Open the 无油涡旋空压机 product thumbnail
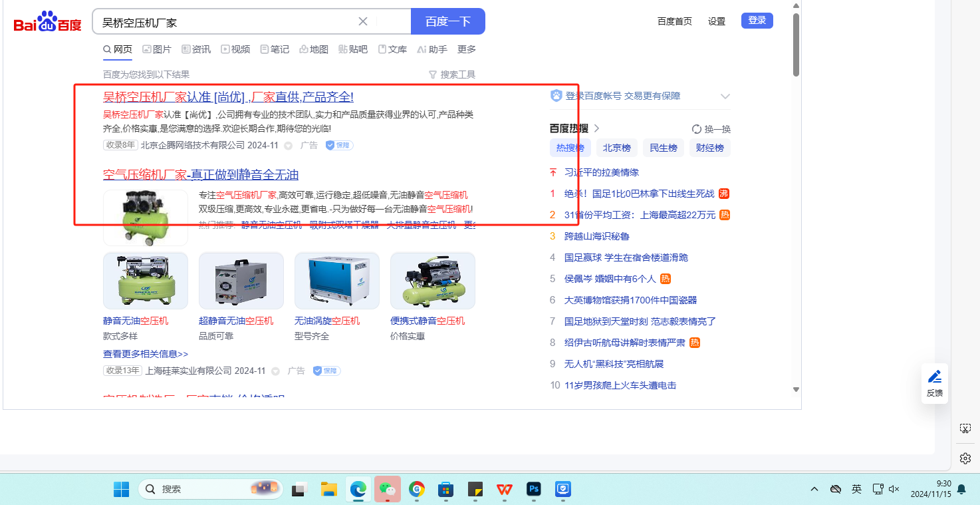Screen dimensions: 980x505 tap(337, 281)
